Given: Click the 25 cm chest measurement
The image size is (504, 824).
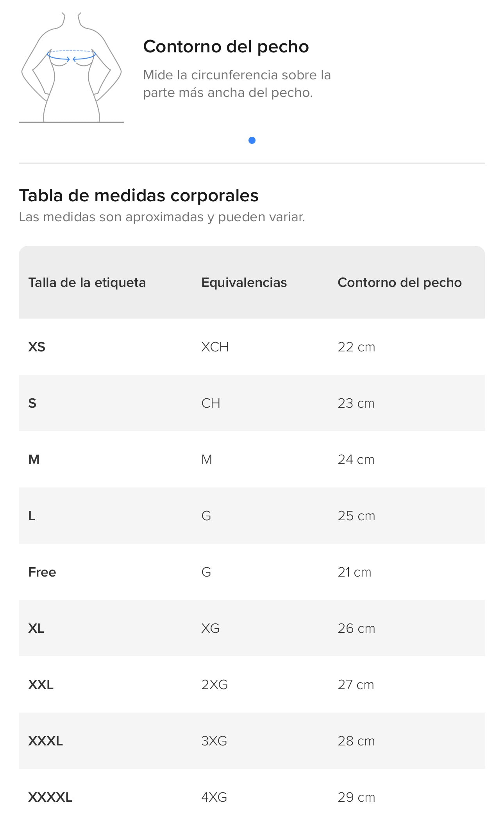Looking at the screenshot, I should [356, 516].
